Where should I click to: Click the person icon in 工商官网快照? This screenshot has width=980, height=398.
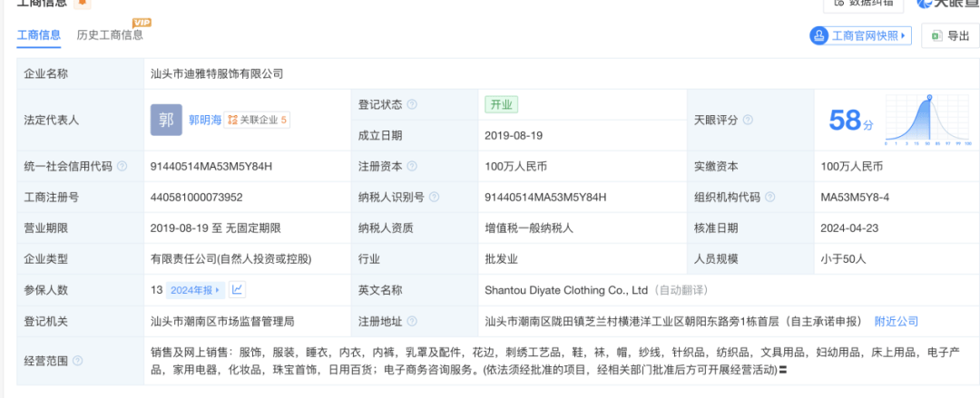coord(819,35)
